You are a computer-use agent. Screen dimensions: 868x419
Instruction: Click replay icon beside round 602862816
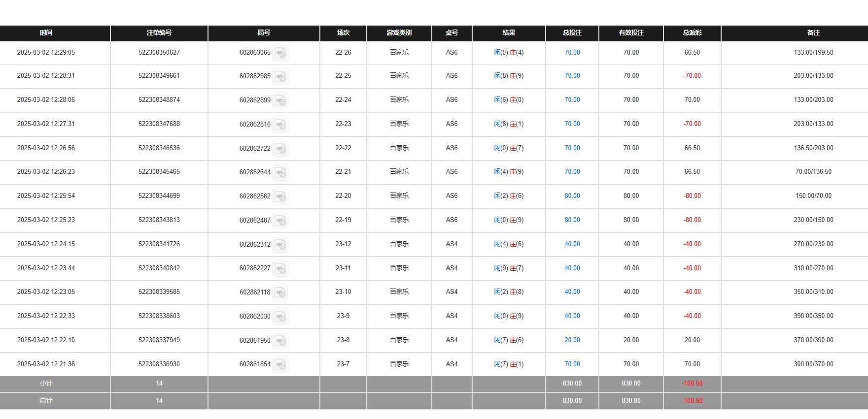tap(280, 125)
